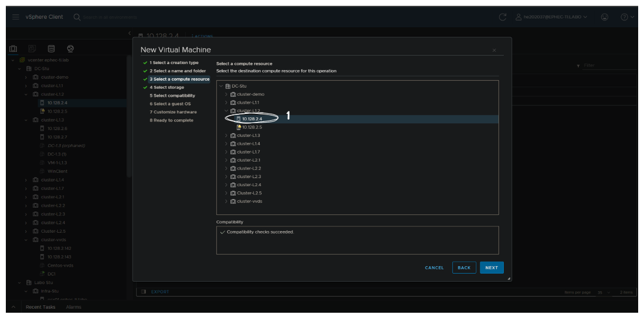The width and height of the screenshot is (644, 318).
Task: Click the cluster-L2.3 icon in the wizard
Action: click(x=233, y=176)
